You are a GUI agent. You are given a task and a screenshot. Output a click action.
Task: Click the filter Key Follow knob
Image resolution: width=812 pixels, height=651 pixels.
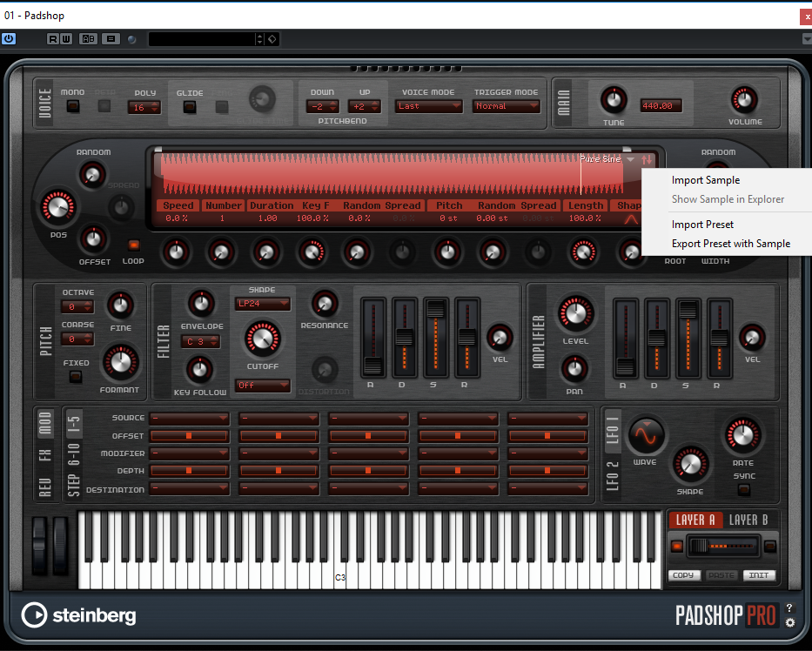click(199, 370)
